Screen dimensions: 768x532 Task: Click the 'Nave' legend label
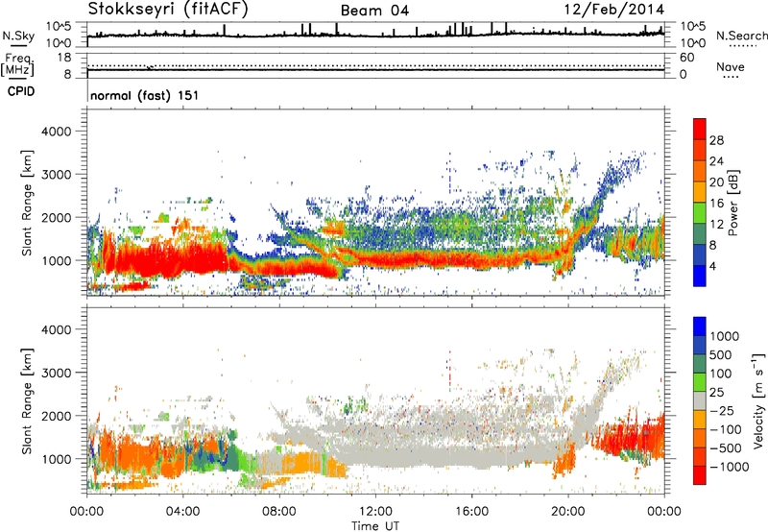pos(731,66)
